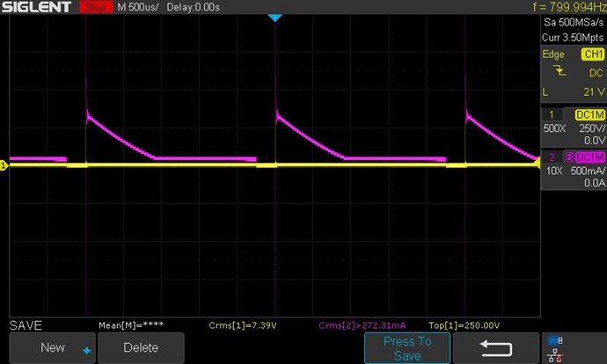Click the Mean[M]=**** measurement
Screen dimensions: 607x364
(131, 325)
